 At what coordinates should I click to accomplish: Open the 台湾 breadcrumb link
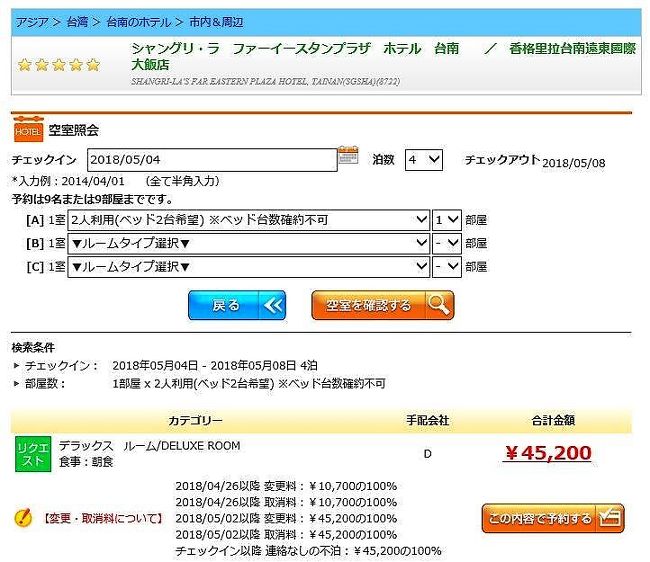(x=77, y=22)
